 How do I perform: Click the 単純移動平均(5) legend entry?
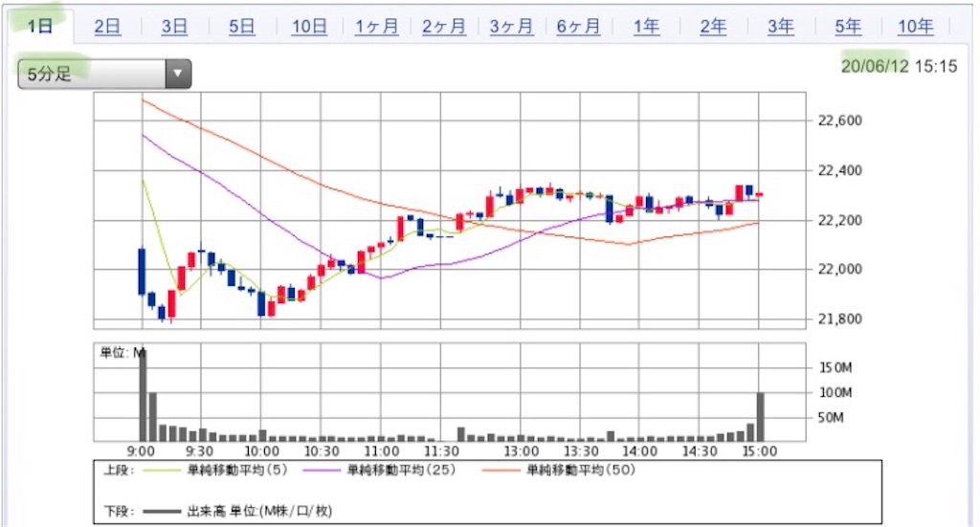[237, 470]
